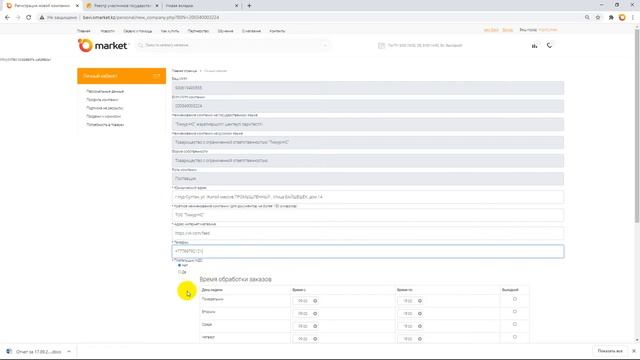640x360 pixels.
Task: Go back using browser back arrow
Action: (7, 18)
